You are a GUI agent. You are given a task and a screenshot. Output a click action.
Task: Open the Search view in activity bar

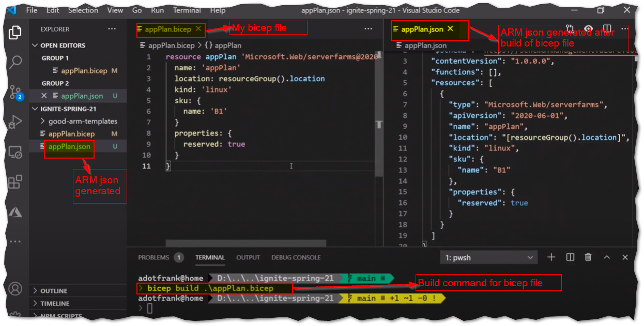[16, 62]
